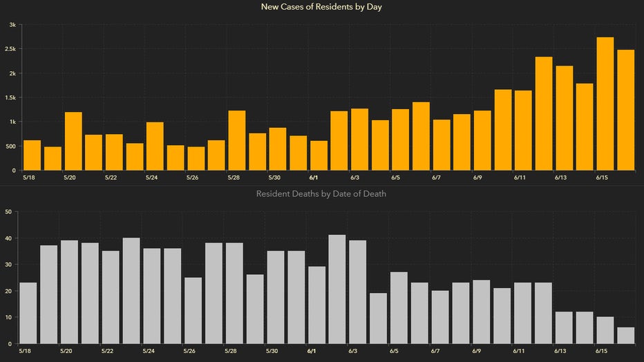Click the orange bar for 6/1

tap(319, 155)
